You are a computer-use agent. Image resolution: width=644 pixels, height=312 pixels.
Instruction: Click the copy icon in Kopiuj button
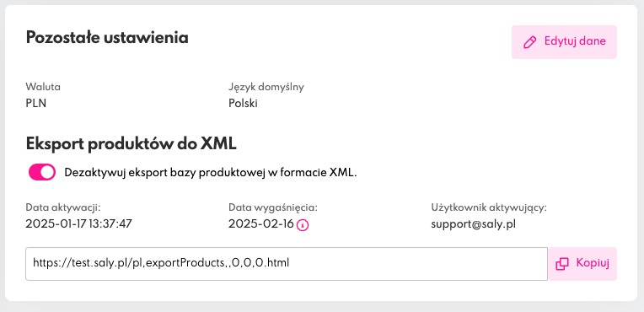click(562, 264)
